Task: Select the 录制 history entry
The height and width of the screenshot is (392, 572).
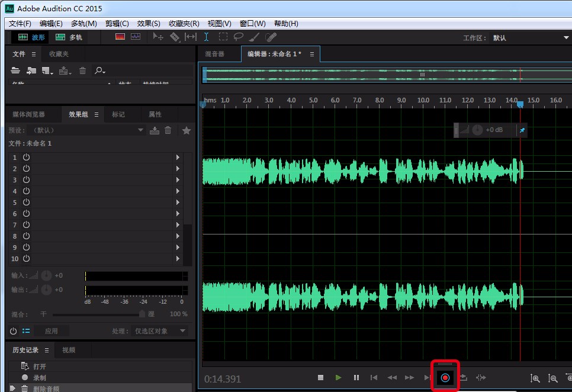Action: [x=100, y=378]
